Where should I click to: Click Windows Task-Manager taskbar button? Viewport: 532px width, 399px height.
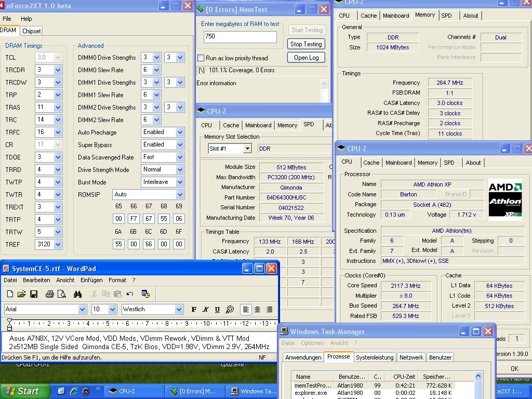(252, 391)
